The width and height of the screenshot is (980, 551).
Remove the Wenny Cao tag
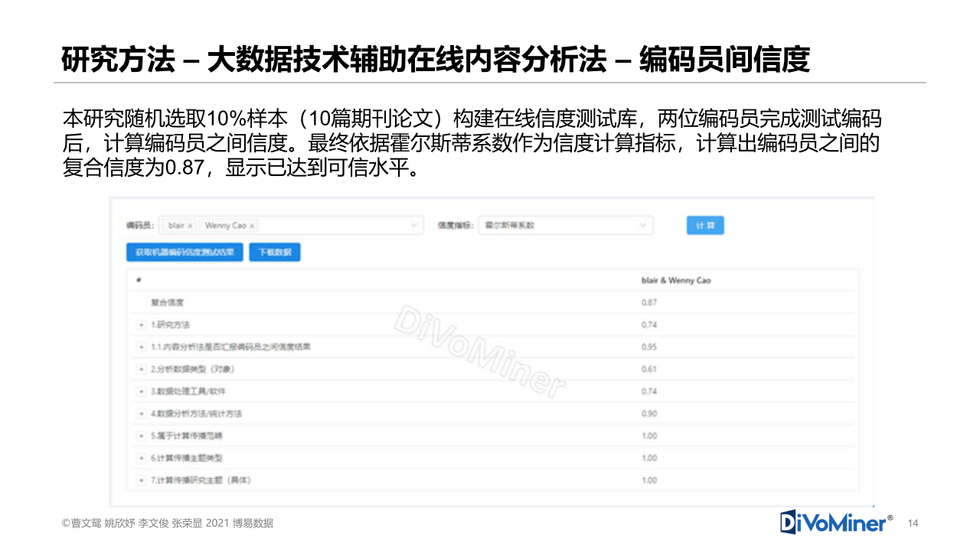pos(252,226)
